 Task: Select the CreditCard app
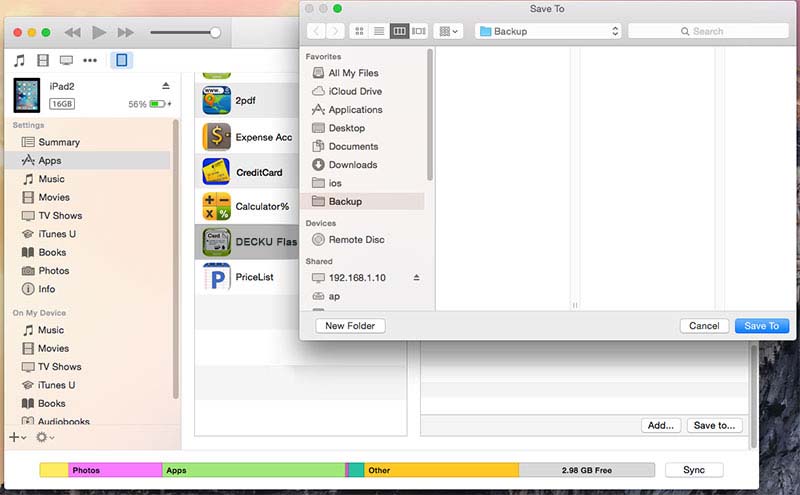247,172
